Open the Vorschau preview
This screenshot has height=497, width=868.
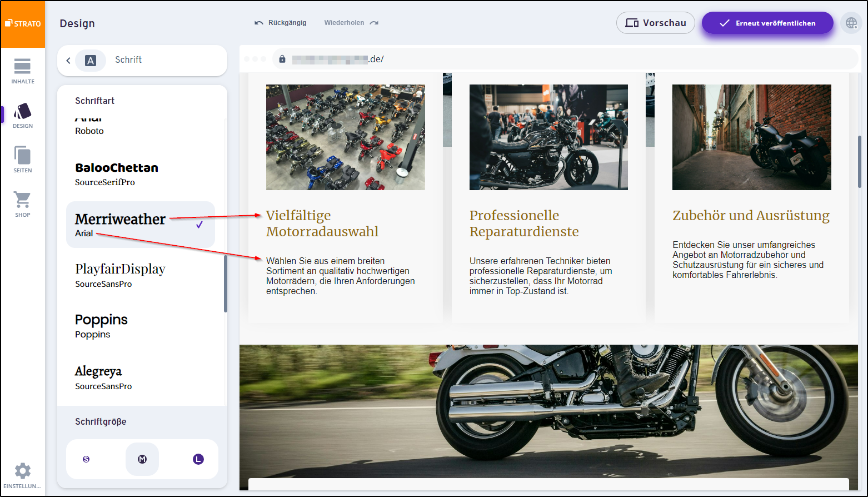pos(655,23)
